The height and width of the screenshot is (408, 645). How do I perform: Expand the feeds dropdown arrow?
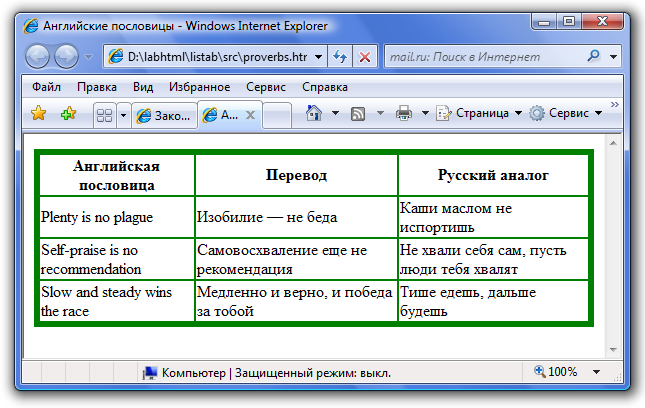tap(381, 113)
